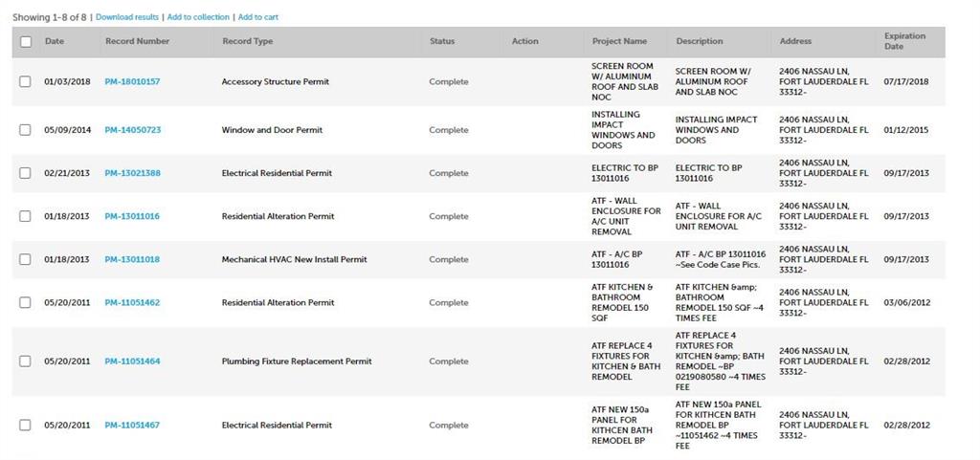Select checkbox for Plumbing Fixture Replacement Permit
Screen dimensions: 980x460
click(x=26, y=361)
